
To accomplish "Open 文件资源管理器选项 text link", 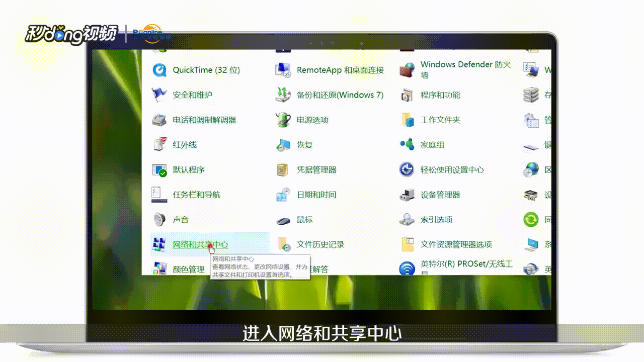I will click(x=456, y=244).
